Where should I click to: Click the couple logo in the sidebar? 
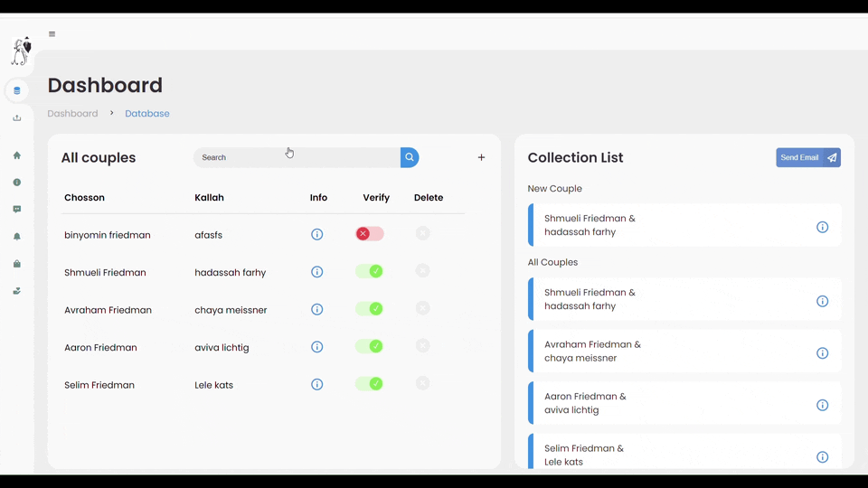pyautogui.click(x=22, y=52)
